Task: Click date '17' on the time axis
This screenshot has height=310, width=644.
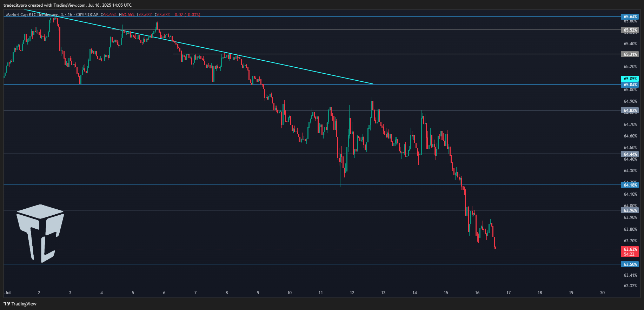Action: [x=509, y=293]
